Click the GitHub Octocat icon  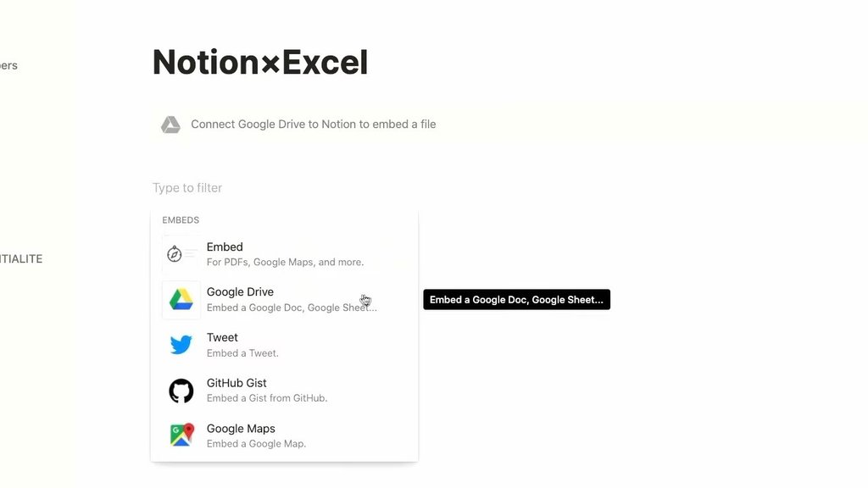point(181,391)
